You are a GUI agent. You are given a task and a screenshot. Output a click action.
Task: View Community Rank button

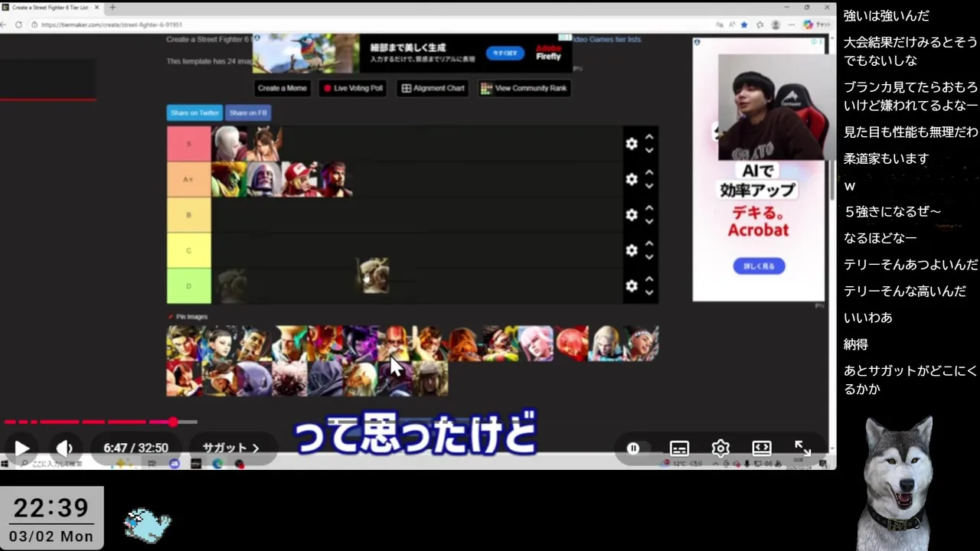point(524,88)
